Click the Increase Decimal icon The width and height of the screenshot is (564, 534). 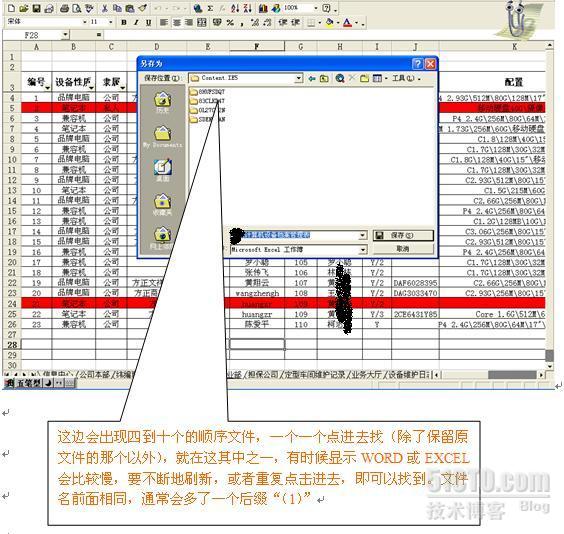[255, 23]
